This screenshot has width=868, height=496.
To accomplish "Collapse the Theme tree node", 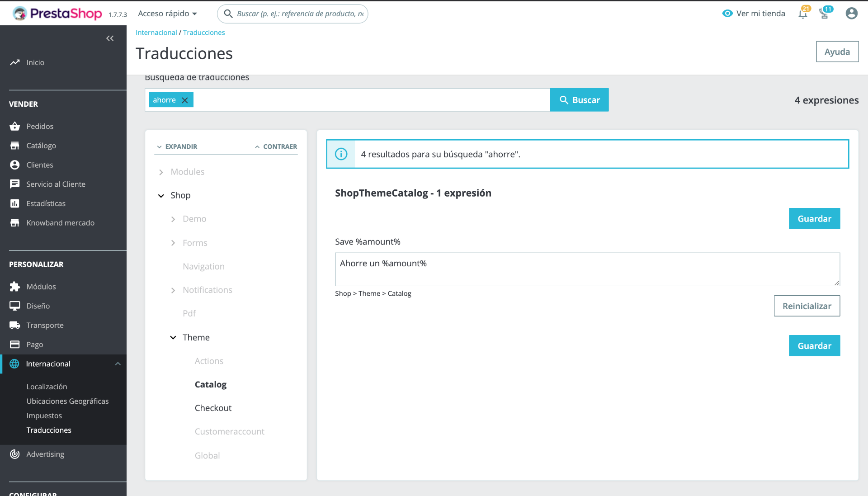I will click(173, 338).
